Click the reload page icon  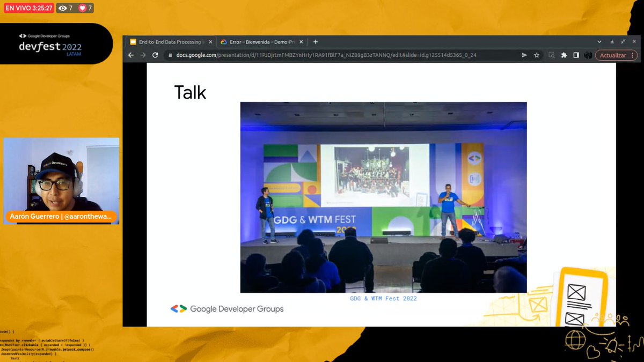coord(154,55)
